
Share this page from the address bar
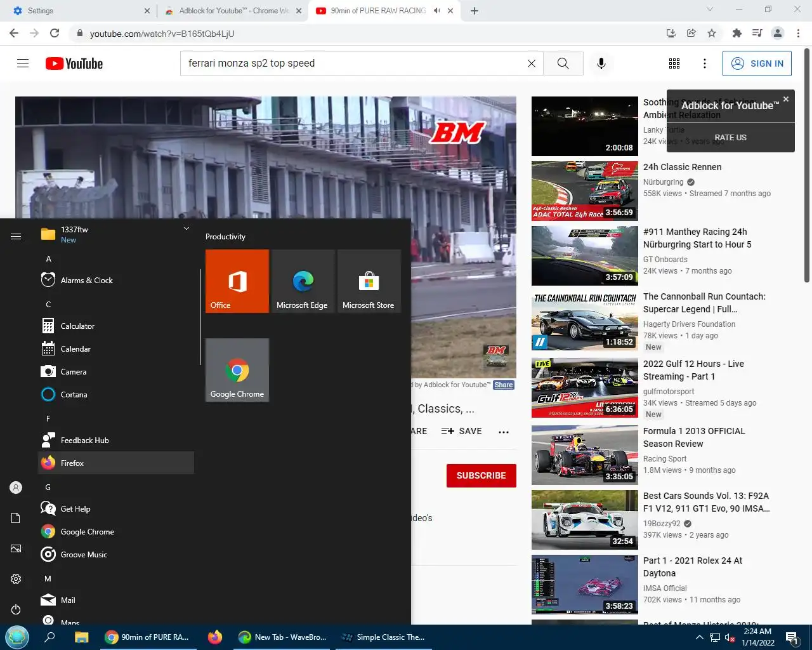(691, 33)
